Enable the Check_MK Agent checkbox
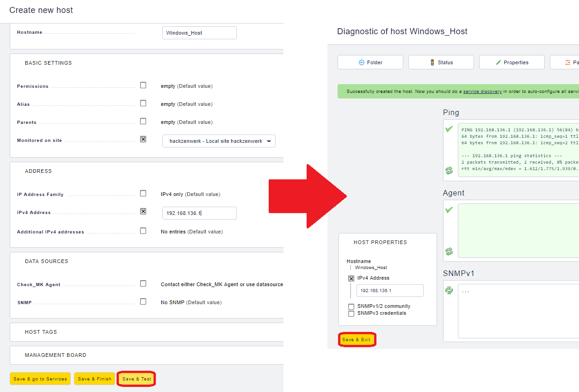 coord(143,284)
